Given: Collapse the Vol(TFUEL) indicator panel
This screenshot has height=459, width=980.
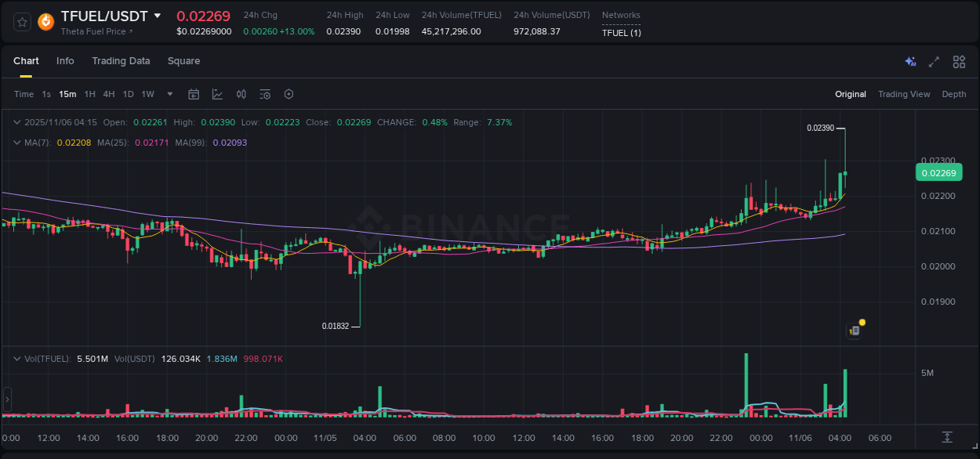Looking at the screenshot, I should [17, 359].
